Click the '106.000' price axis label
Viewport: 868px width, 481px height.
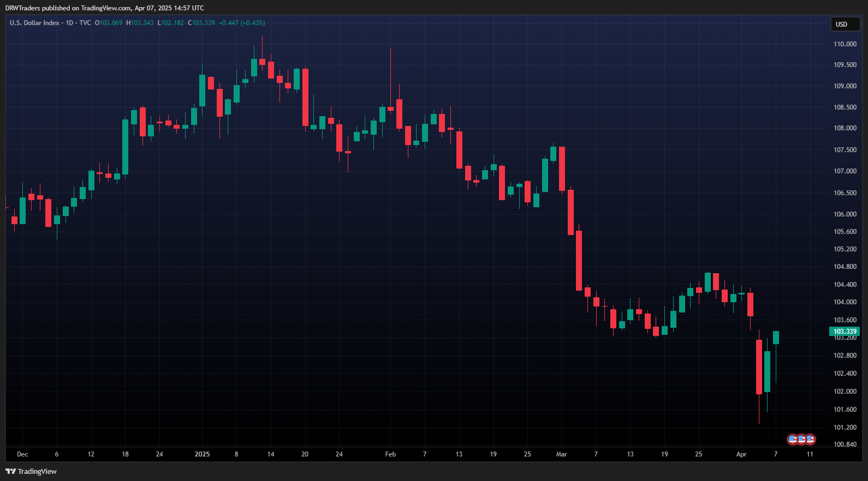coord(845,214)
